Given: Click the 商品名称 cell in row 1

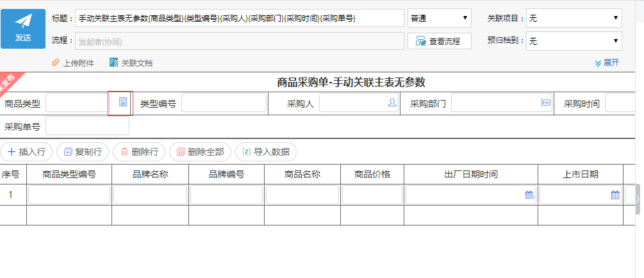Looking at the screenshot, I should click(x=302, y=195).
